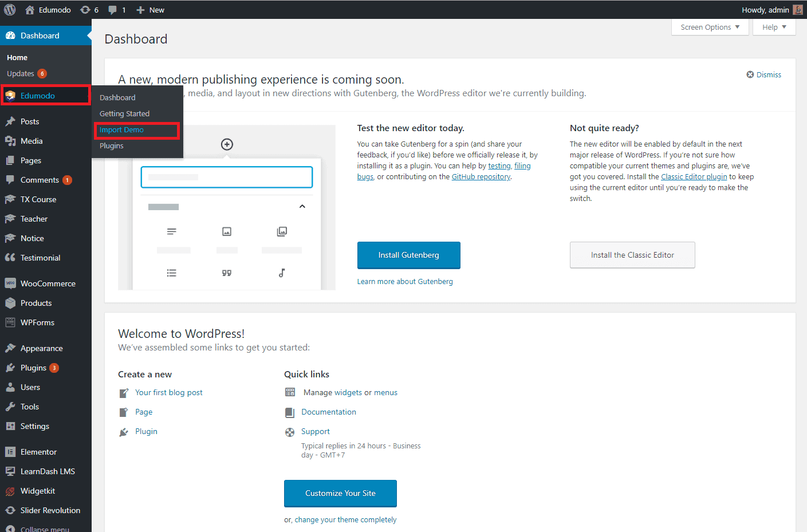Open the New menu in the admin bar
Screen dimensions: 807x532
pos(150,9)
